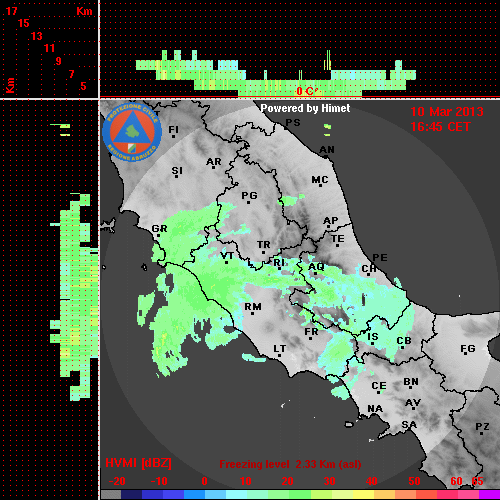Click the Freezing level 2.33 Km label

point(290,464)
